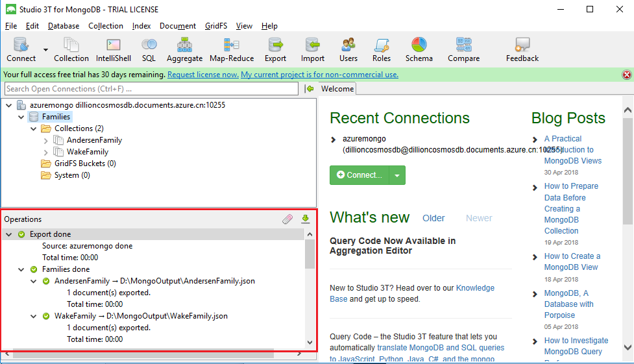Open the Map-Reduce tool
634x364 pixels.
click(232, 49)
